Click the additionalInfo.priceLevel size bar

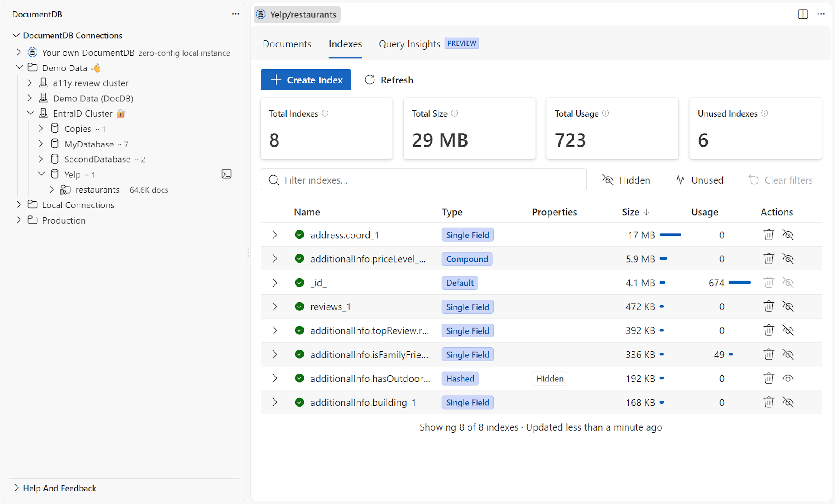663,259
